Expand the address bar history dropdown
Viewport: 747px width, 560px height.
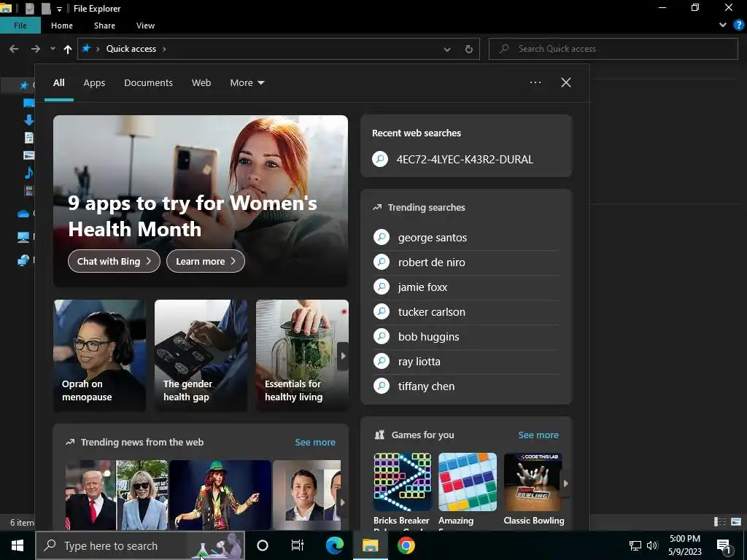point(447,49)
